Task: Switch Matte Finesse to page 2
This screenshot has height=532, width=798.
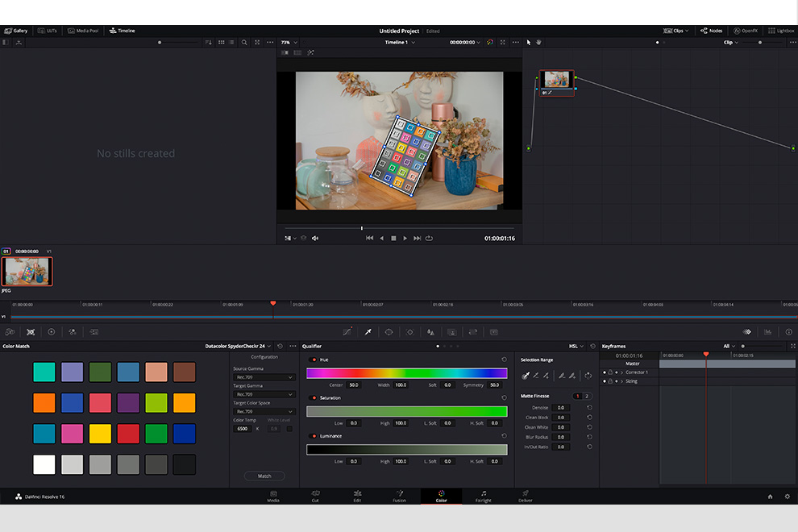Action: tap(587, 396)
